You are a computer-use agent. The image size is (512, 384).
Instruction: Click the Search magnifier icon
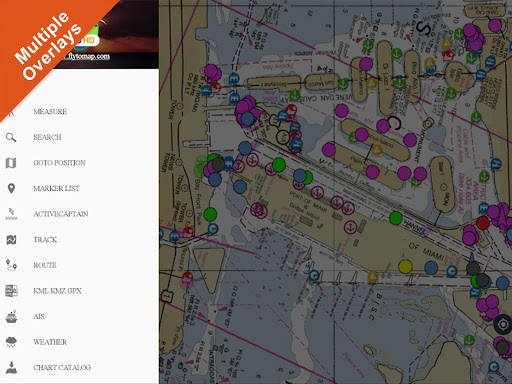point(11,137)
